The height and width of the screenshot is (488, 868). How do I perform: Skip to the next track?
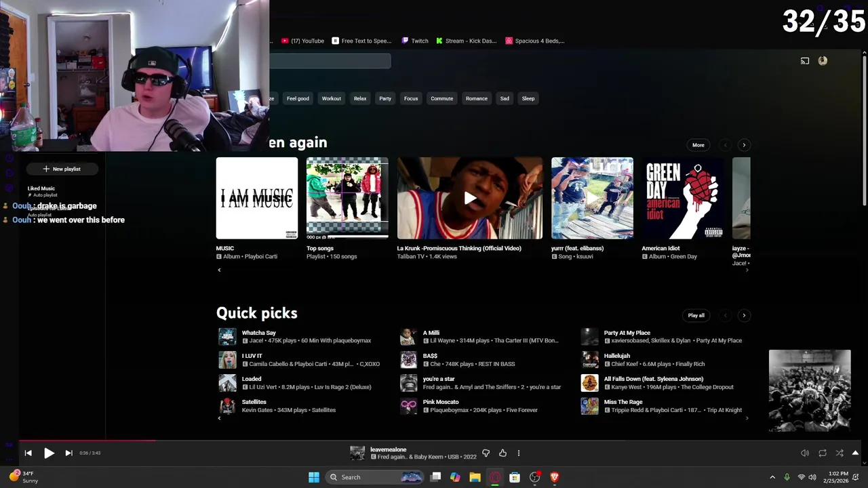(x=68, y=453)
